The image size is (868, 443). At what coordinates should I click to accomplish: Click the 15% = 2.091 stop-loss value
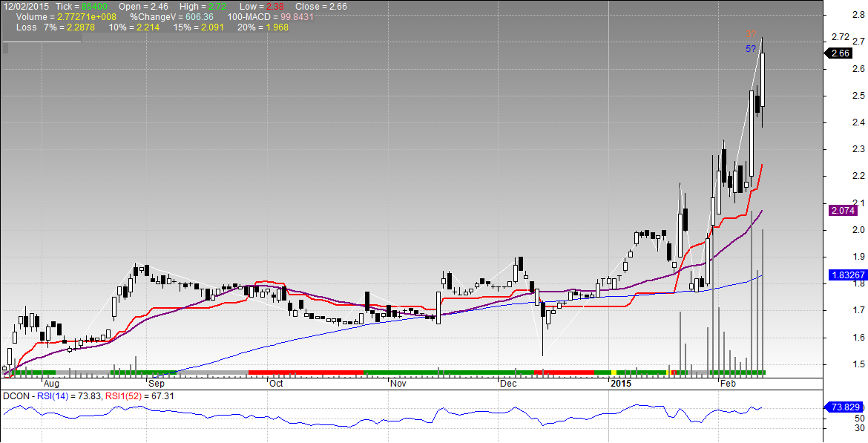coord(198,27)
